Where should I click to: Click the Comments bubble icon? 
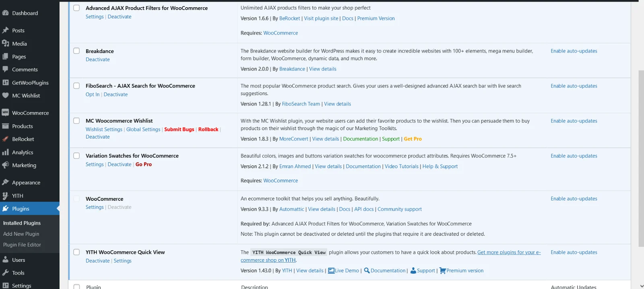(5, 69)
